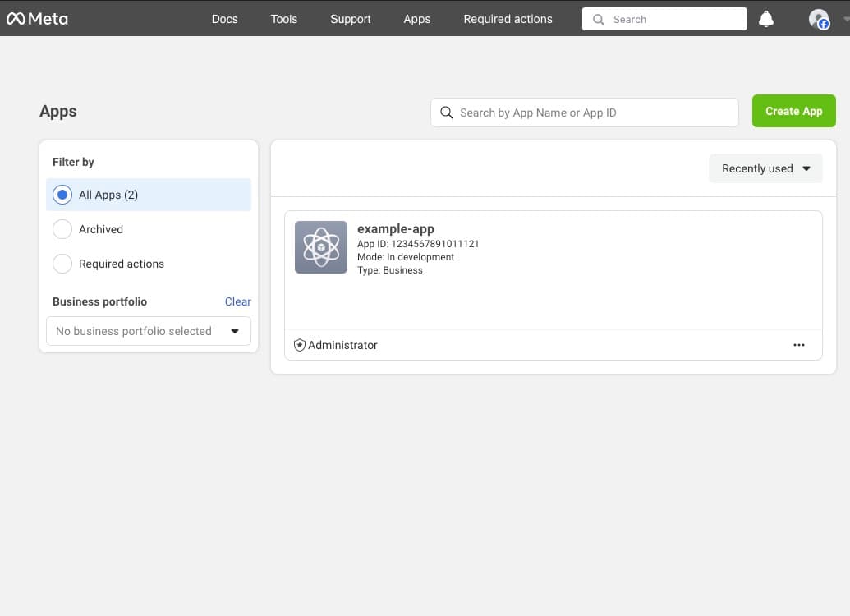Viewport: 850px width, 616px height.
Task: Click the Create App button
Action: 793,111
